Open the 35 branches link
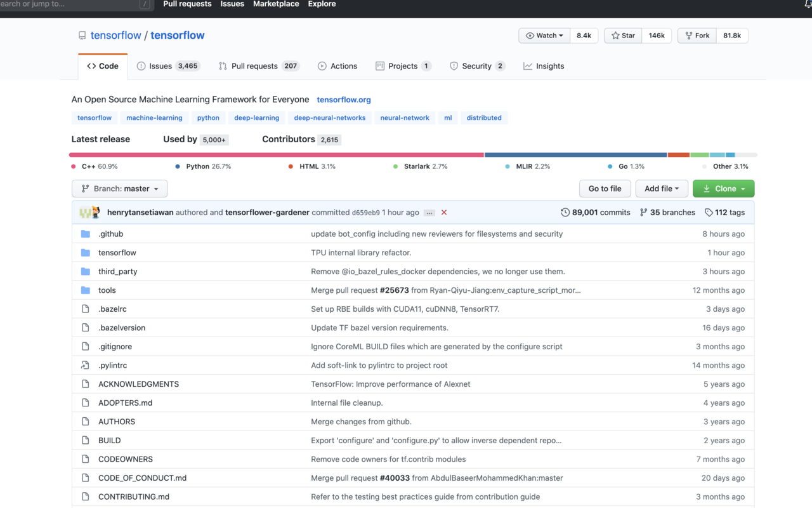Viewport: 812px width, 508px height. pos(667,213)
